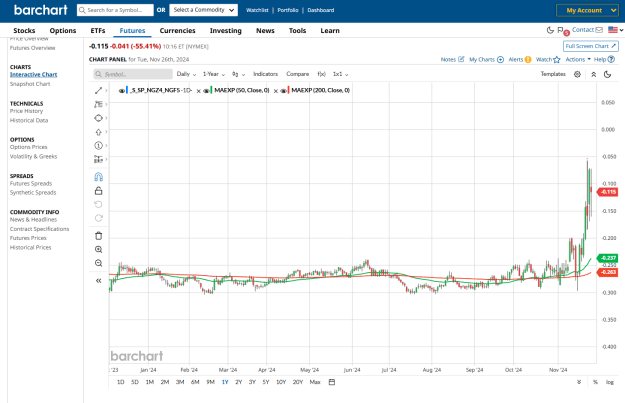625x403 pixels.
Task: Open the My Account dropdown
Action: point(587,10)
